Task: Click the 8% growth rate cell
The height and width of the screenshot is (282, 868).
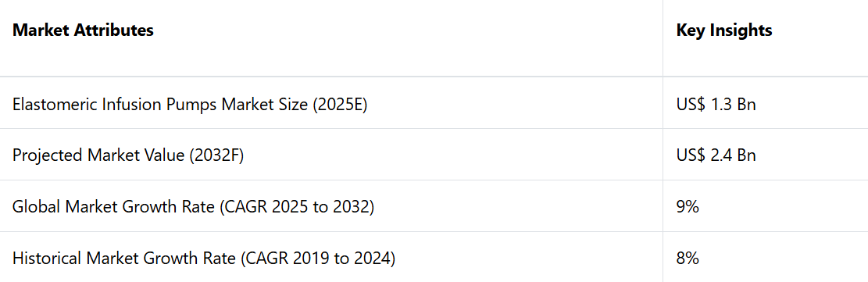Action: [688, 259]
